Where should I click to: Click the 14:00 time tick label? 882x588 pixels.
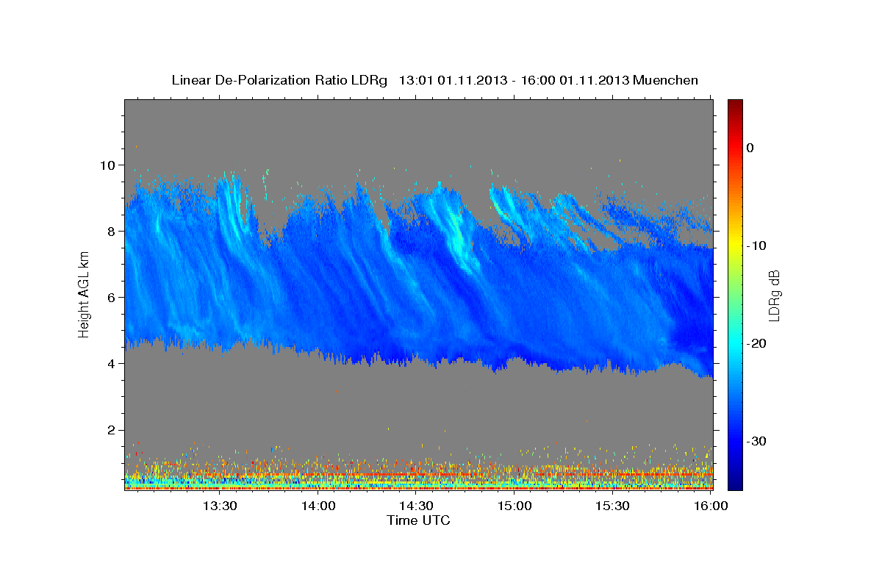[318, 506]
